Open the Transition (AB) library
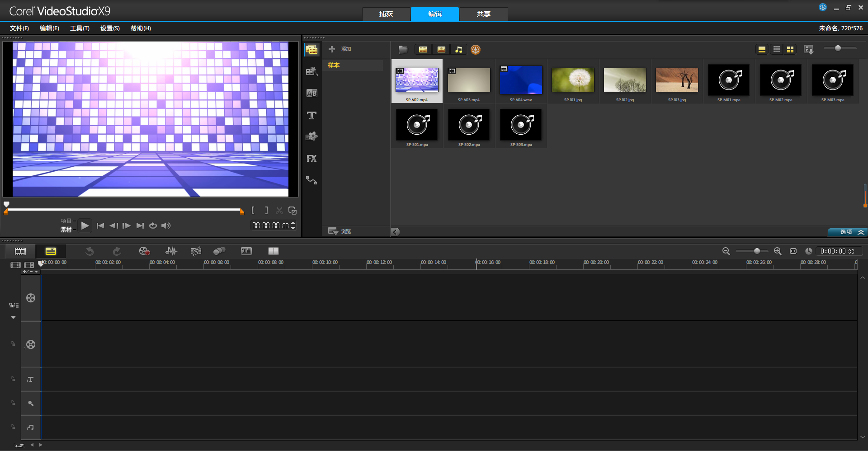The height and width of the screenshot is (451, 868). pyautogui.click(x=311, y=94)
